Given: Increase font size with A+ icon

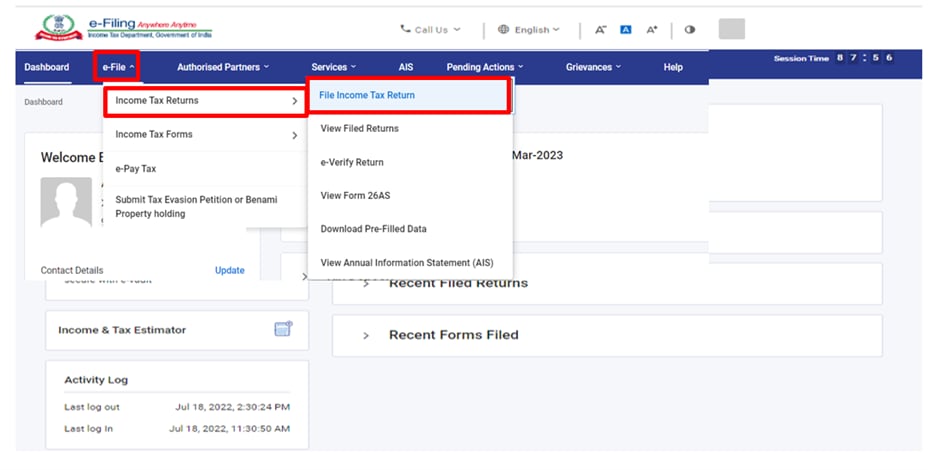Looking at the screenshot, I should pyautogui.click(x=652, y=30).
